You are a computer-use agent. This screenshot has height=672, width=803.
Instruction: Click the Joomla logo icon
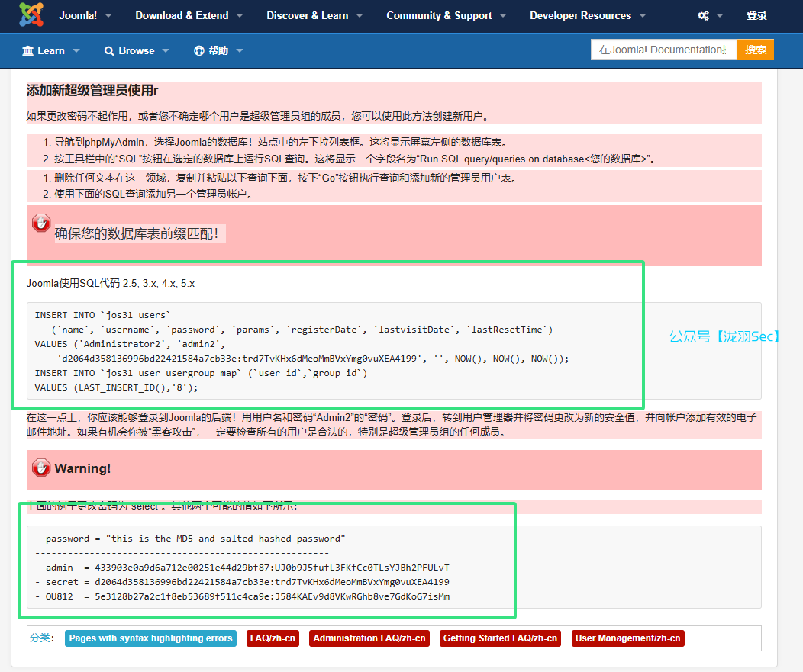click(31, 14)
